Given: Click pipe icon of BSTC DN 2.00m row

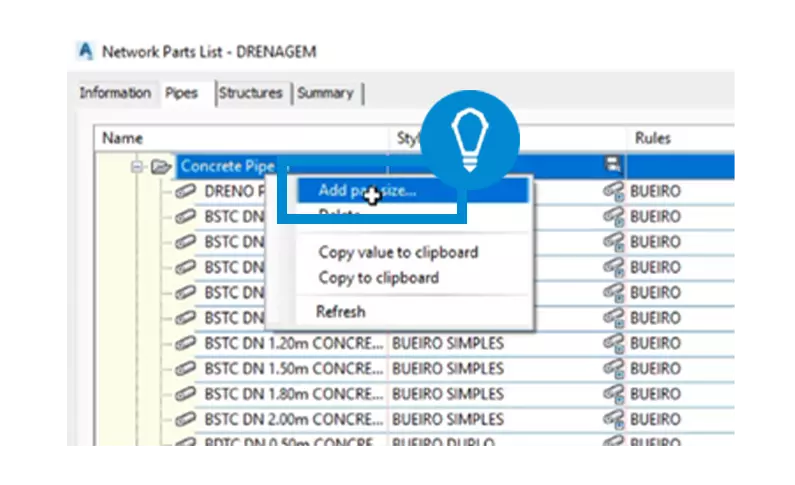Looking at the screenshot, I should pos(186,419).
